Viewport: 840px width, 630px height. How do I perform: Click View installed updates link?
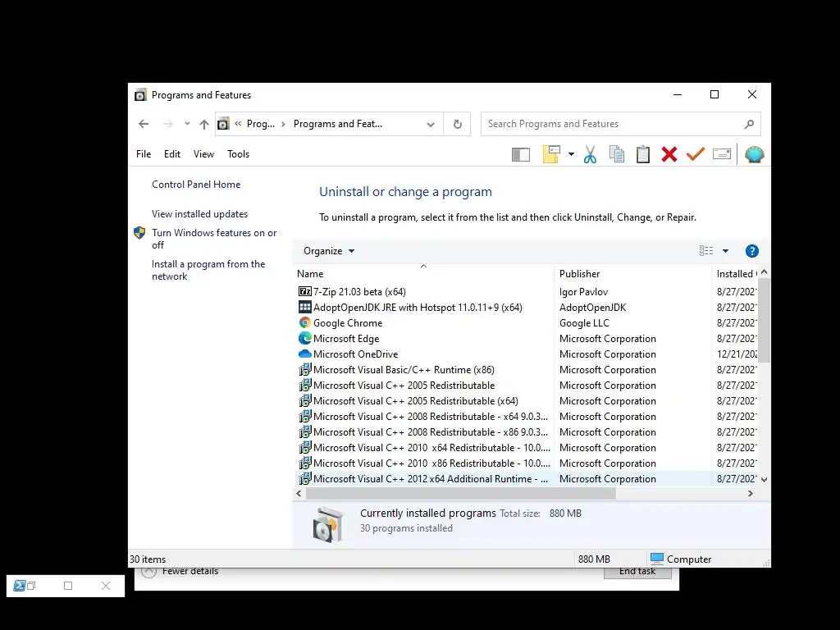coord(199,214)
